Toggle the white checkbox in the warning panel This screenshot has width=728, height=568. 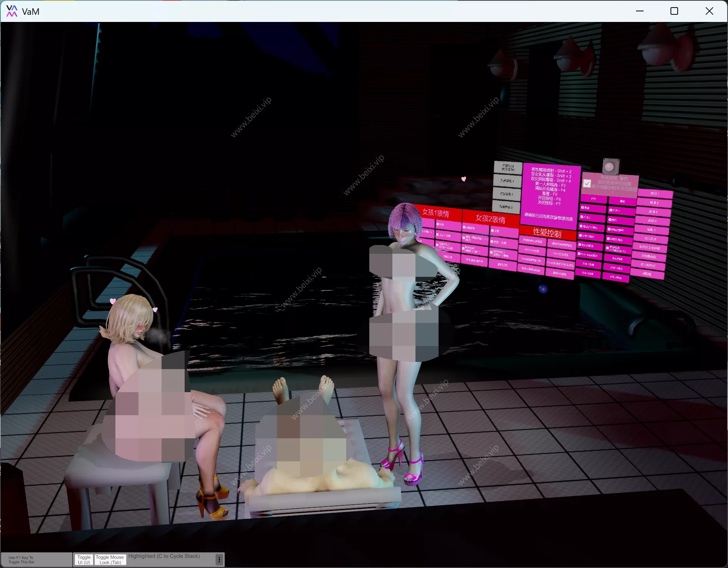(x=587, y=183)
